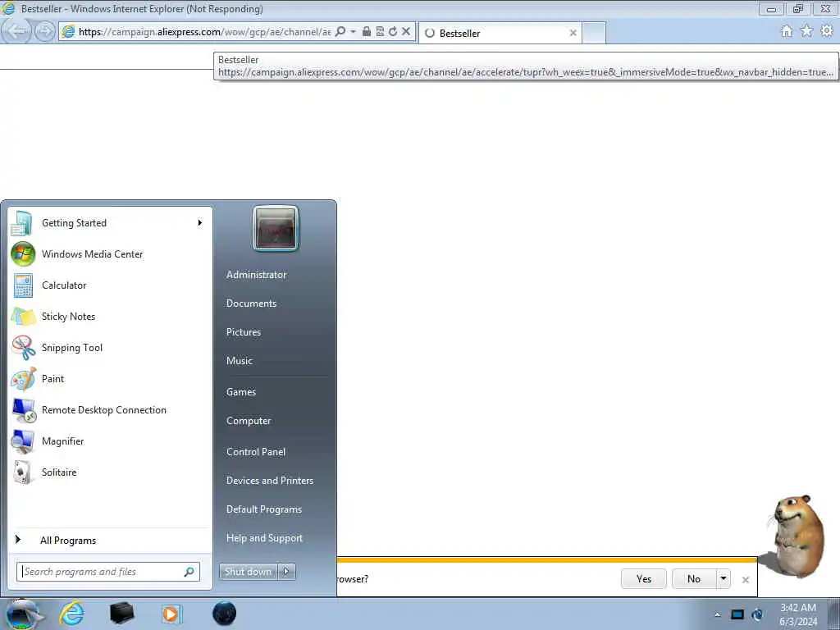
Task: Open Music library
Action: tap(239, 361)
